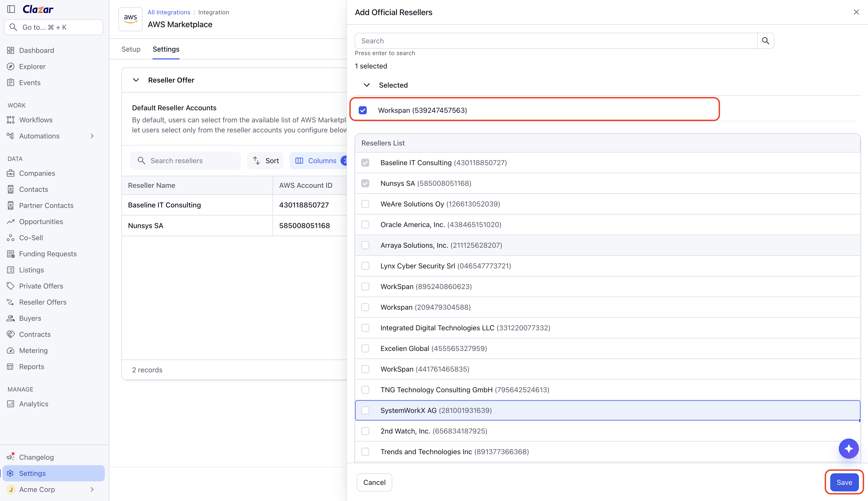Click the Buyers people icon
Screen dimensions: 868x501
[11, 318]
